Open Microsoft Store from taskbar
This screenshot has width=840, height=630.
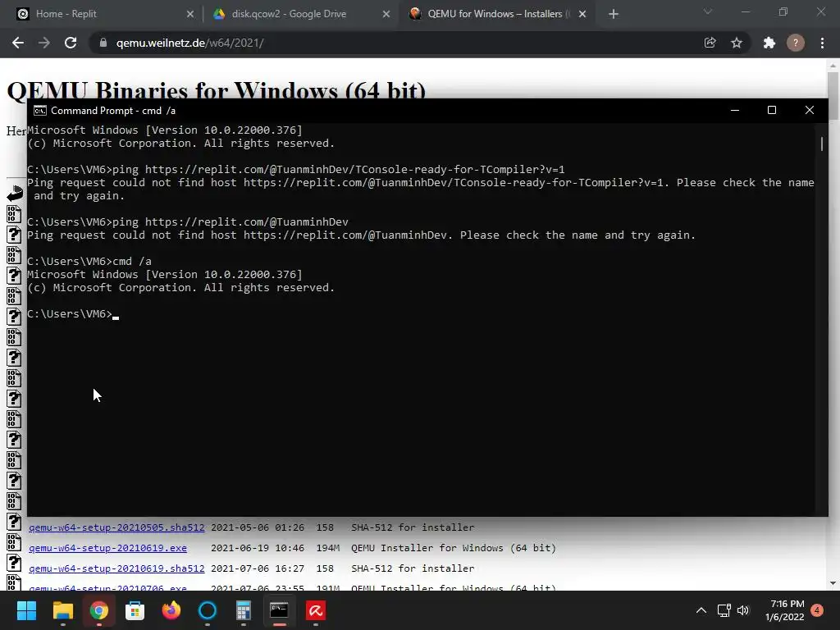(x=135, y=610)
